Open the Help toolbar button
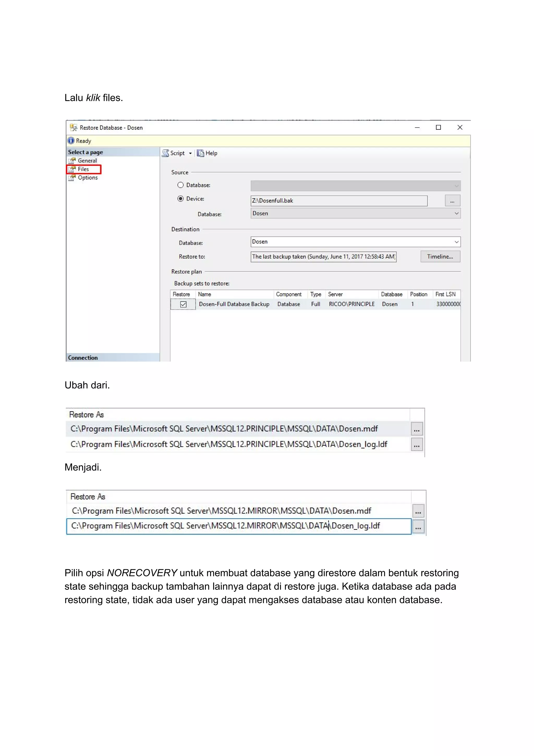Image resolution: width=534 pixels, height=756 pixels. [207, 153]
